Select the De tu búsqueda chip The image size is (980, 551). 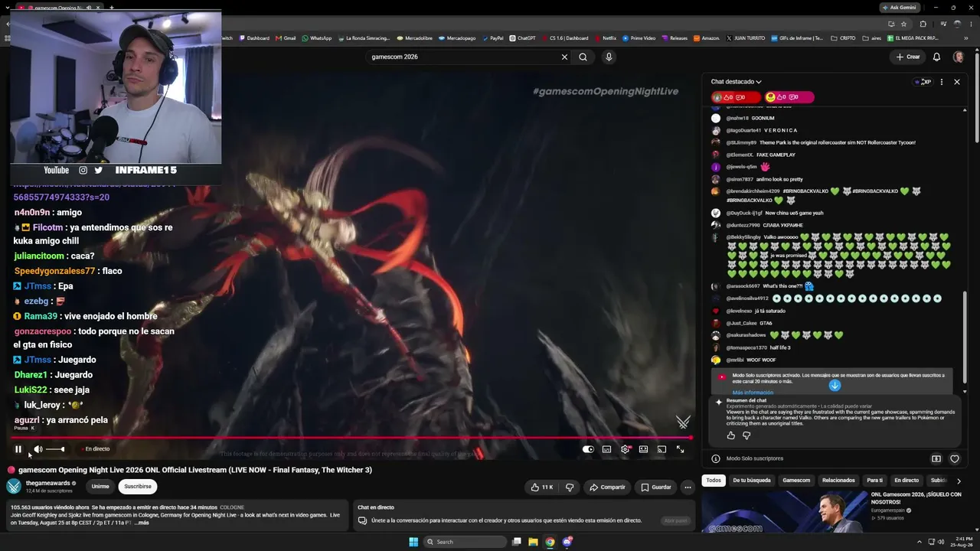(752, 481)
